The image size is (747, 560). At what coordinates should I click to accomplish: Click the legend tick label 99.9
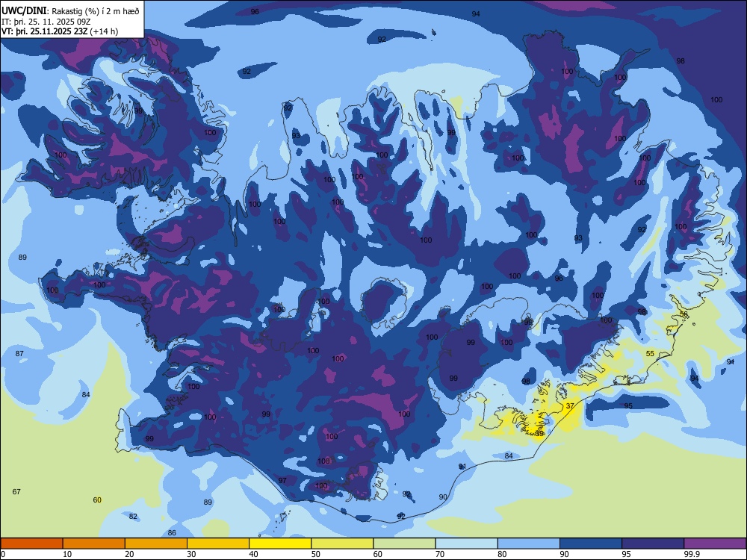coord(692,554)
